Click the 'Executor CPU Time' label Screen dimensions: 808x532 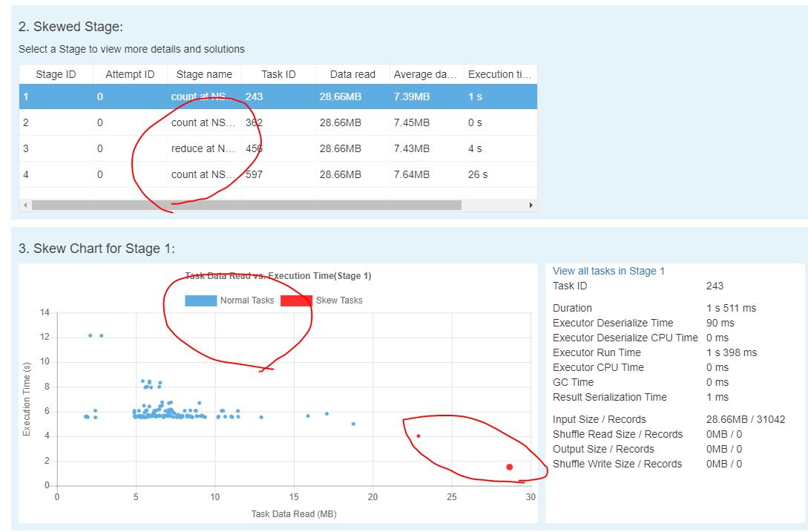coord(598,367)
